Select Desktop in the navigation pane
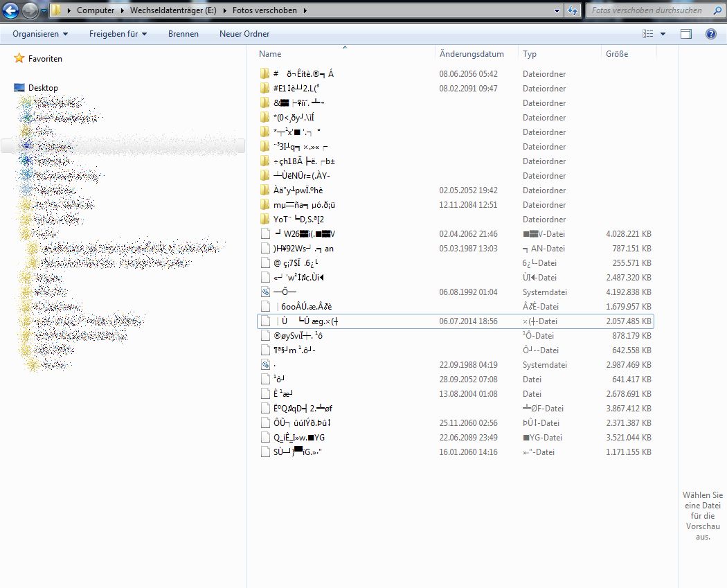727x588 pixels. coord(43,88)
